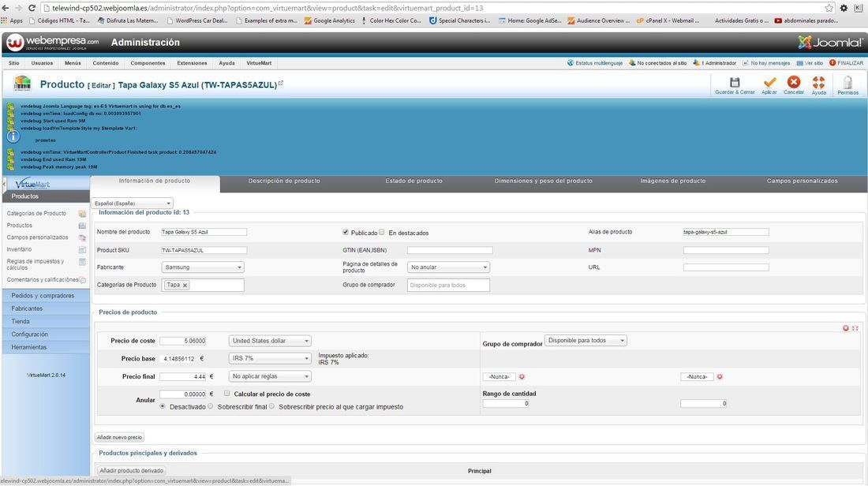The width and height of the screenshot is (868, 497).
Task: Click the Campos personalizados sidebar icon
Action: click(x=82, y=237)
